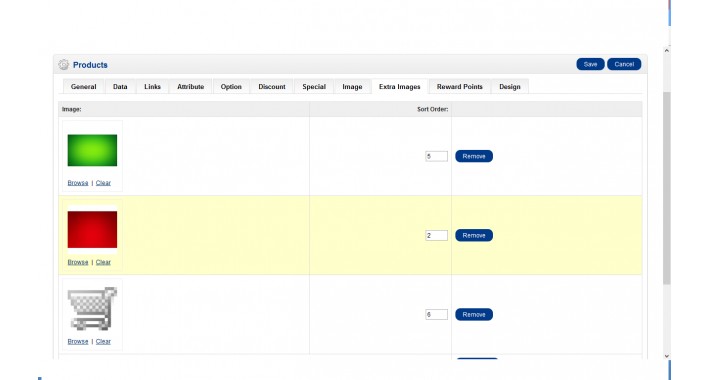The image size is (710, 380).
Task: Go to the Design tab
Action: coord(509,87)
